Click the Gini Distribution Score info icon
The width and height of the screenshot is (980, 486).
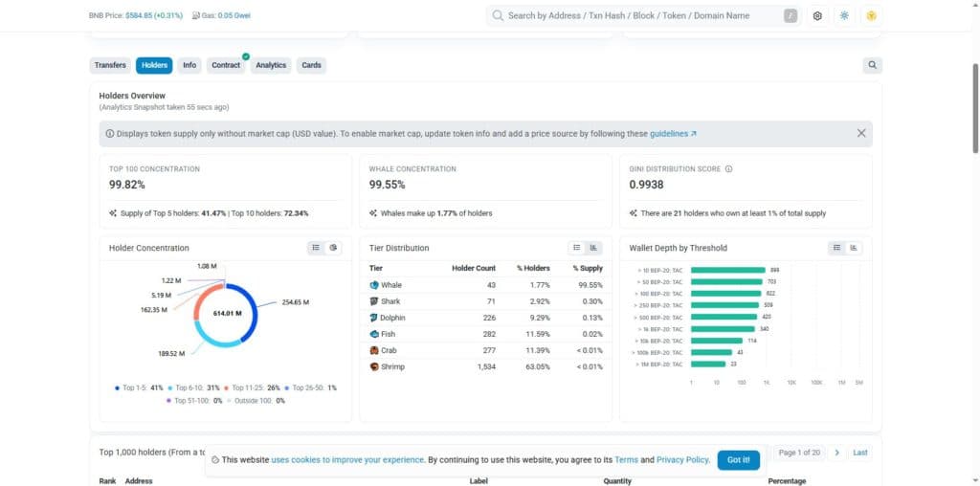(x=728, y=169)
